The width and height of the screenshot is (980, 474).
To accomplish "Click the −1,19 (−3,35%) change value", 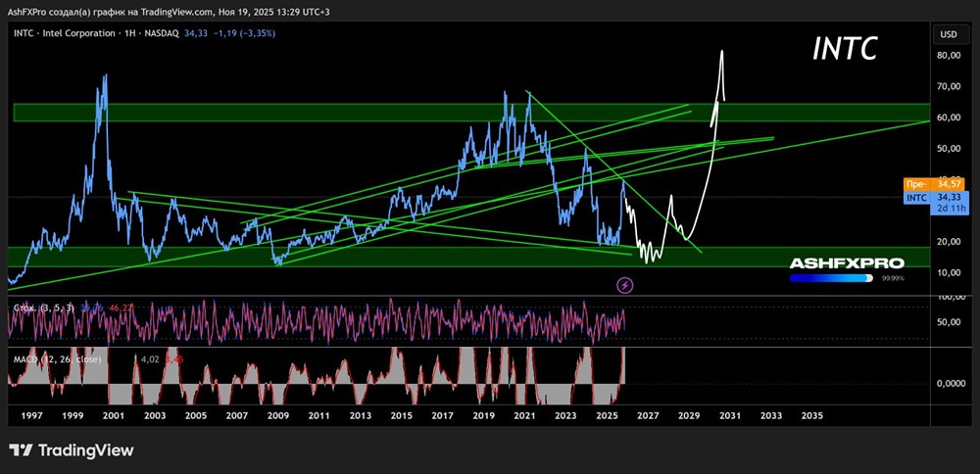I will tap(244, 33).
